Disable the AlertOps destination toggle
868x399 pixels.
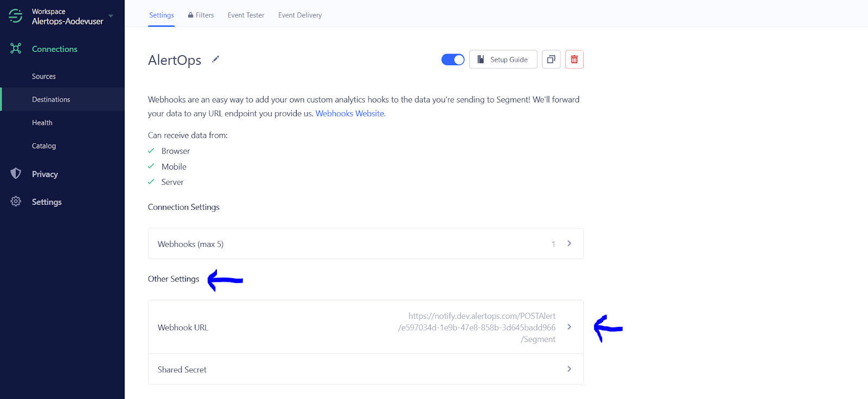coord(452,60)
